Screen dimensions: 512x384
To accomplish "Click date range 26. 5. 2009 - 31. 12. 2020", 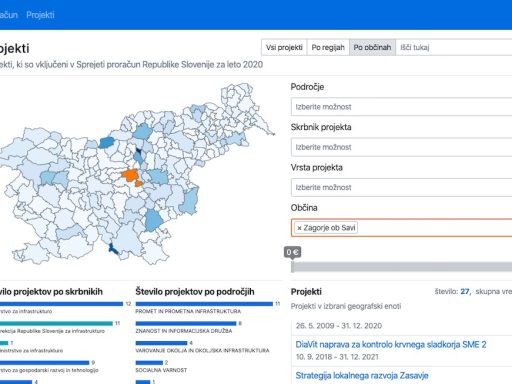I will click(339, 326).
